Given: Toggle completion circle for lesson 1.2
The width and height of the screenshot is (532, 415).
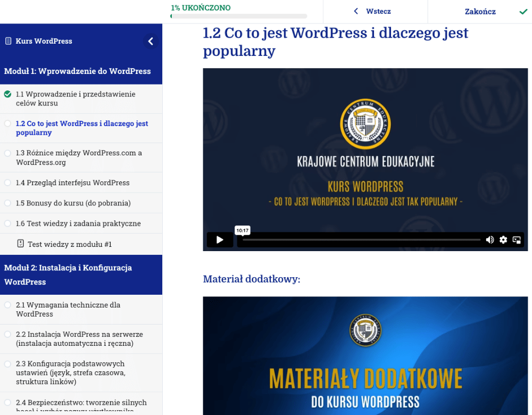Looking at the screenshot, I should pyautogui.click(x=7, y=123).
